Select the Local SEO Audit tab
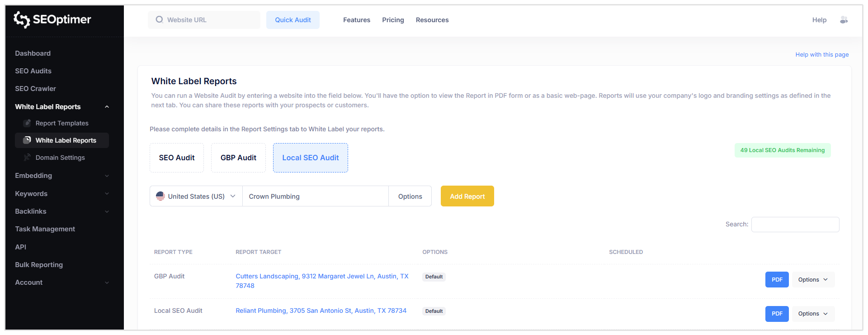The width and height of the screenshot is (868, 335). click(311, 158)
